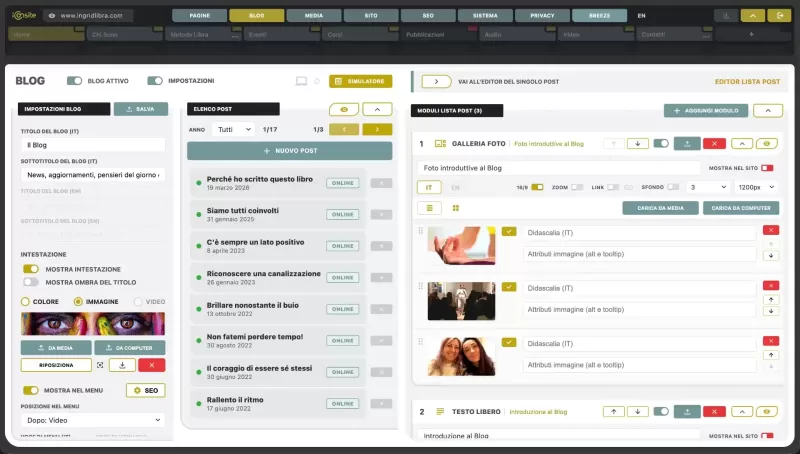
Task: Toggle the Blog Attivo switch
Action: click(x=74, y=81)
